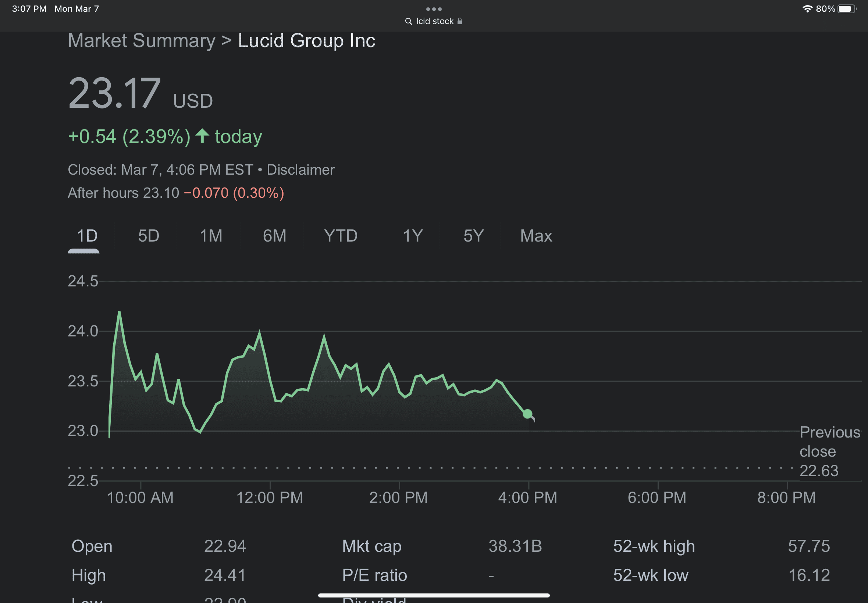Tap the 23.5 price axis label

tap(83, 381)
